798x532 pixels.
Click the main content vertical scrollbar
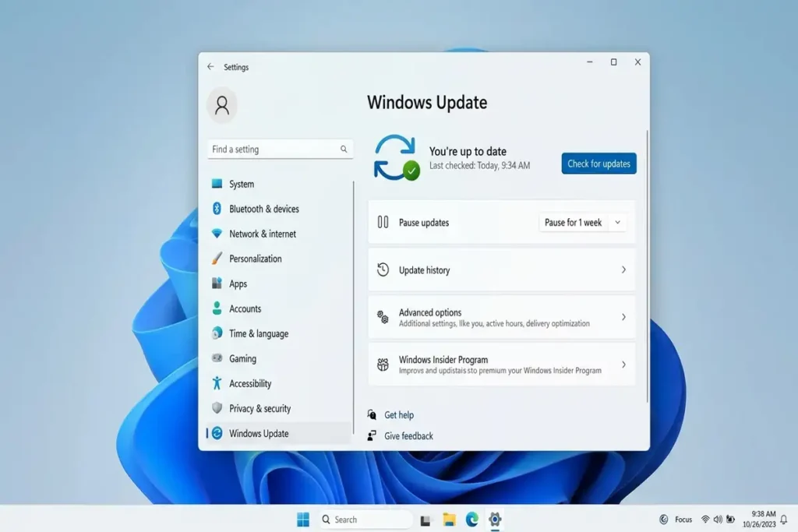[x=648, y=266]
